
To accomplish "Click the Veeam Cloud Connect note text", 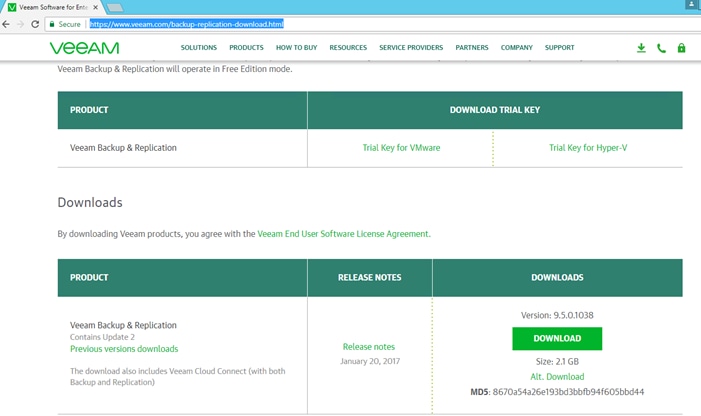I will click(177, 376).
